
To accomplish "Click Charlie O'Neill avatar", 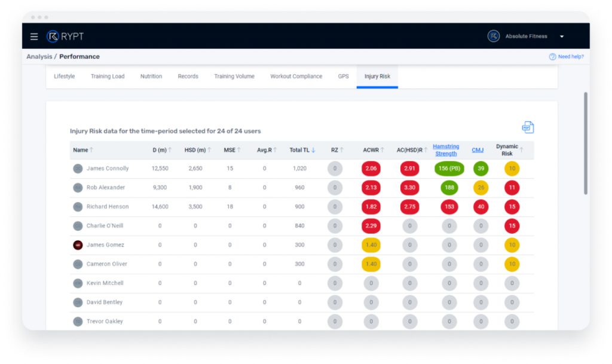I will click(78, 226).
